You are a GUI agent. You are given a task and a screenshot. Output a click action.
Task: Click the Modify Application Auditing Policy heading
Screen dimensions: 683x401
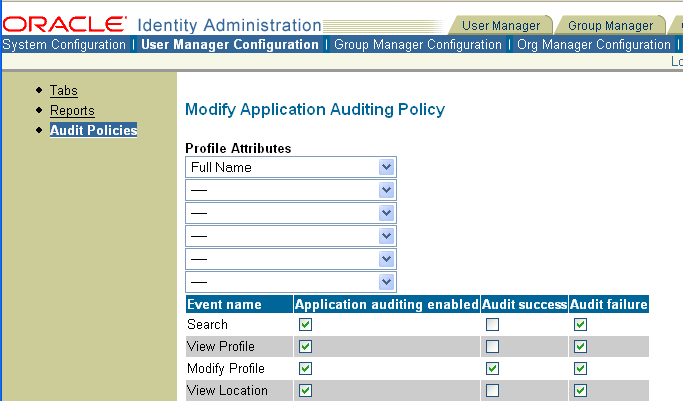tap(315, 110)
